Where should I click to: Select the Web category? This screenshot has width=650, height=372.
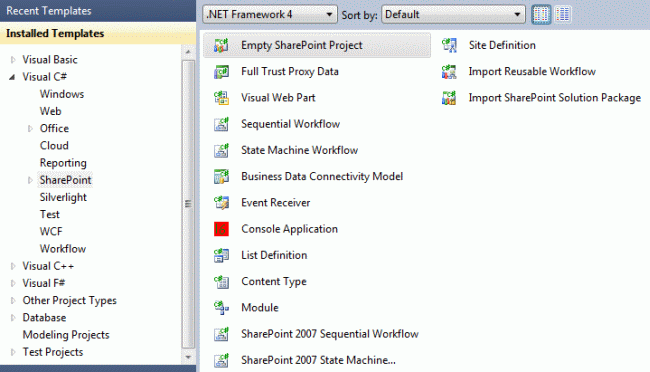coord(51,111)
